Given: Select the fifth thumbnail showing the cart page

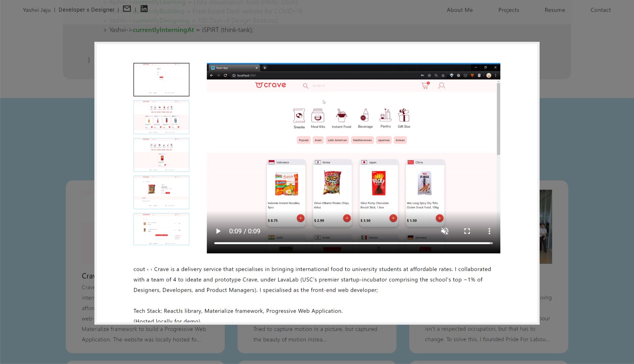Looking at the screenshot, I should pos(161,229).
